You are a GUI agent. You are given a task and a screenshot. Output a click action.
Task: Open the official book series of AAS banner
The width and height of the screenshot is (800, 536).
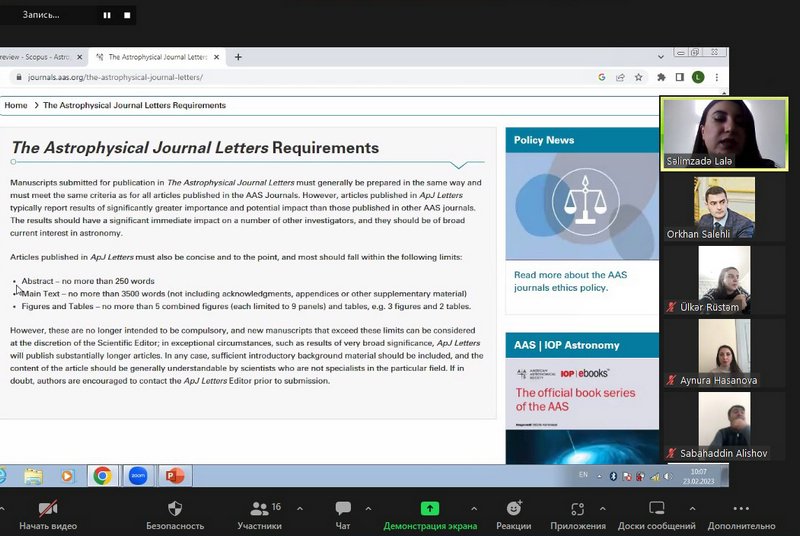click(x=582, y=411)
